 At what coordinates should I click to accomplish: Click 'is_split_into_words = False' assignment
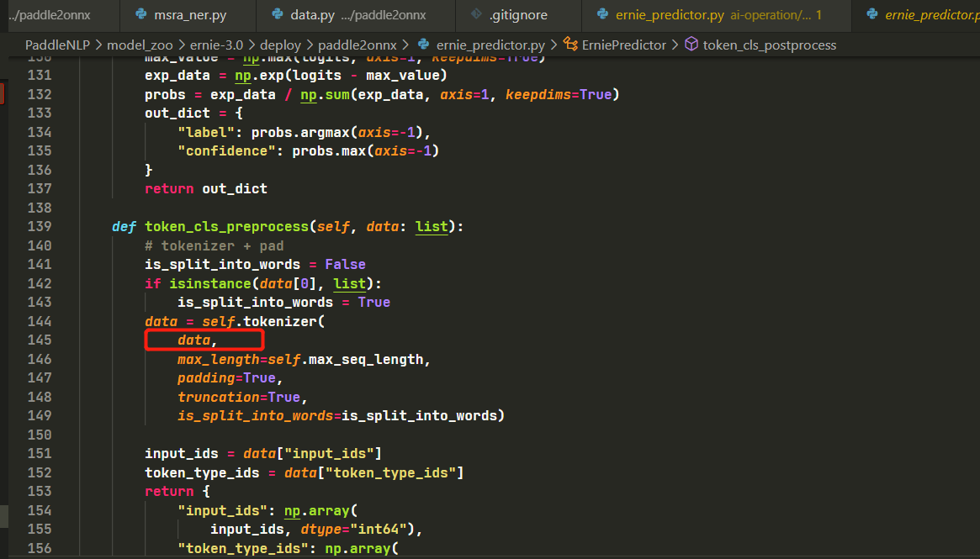(255, 264)
